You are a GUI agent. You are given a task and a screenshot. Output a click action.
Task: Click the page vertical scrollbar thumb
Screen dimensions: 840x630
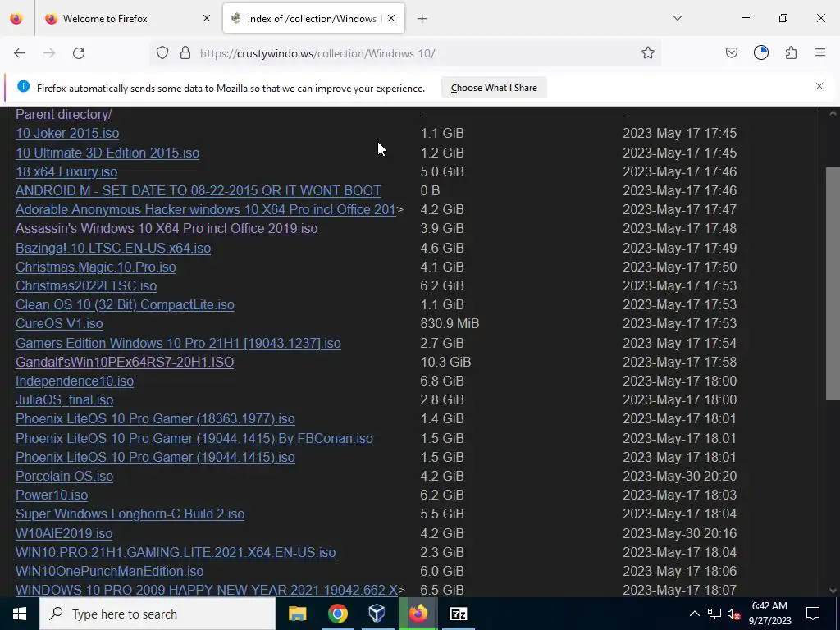click(x=833, y=283)
